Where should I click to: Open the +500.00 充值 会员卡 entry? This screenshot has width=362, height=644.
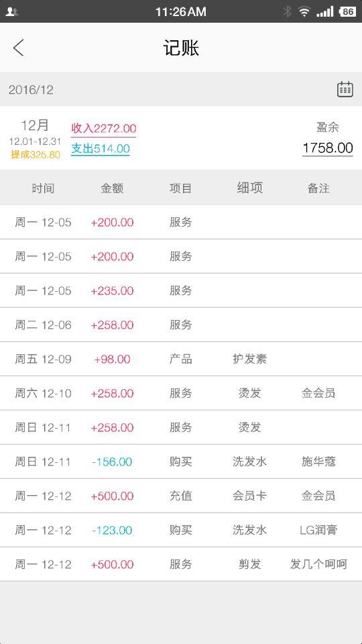181,496
